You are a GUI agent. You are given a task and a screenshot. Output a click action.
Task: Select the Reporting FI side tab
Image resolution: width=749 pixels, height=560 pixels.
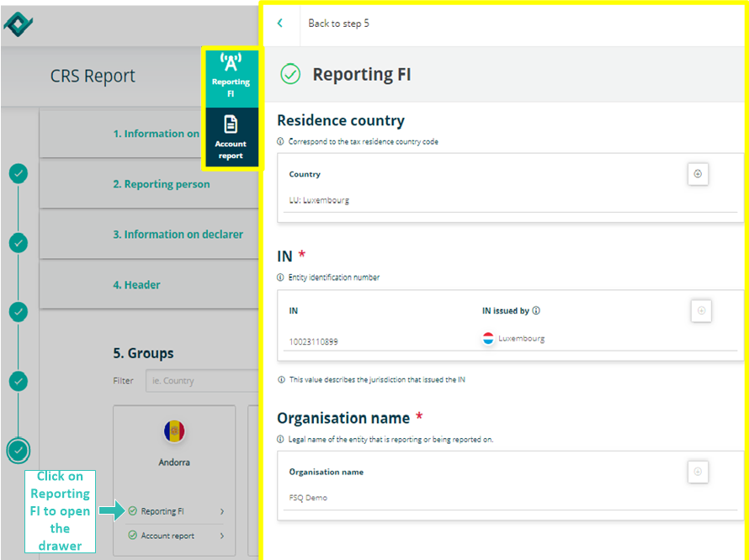(231, 77)
